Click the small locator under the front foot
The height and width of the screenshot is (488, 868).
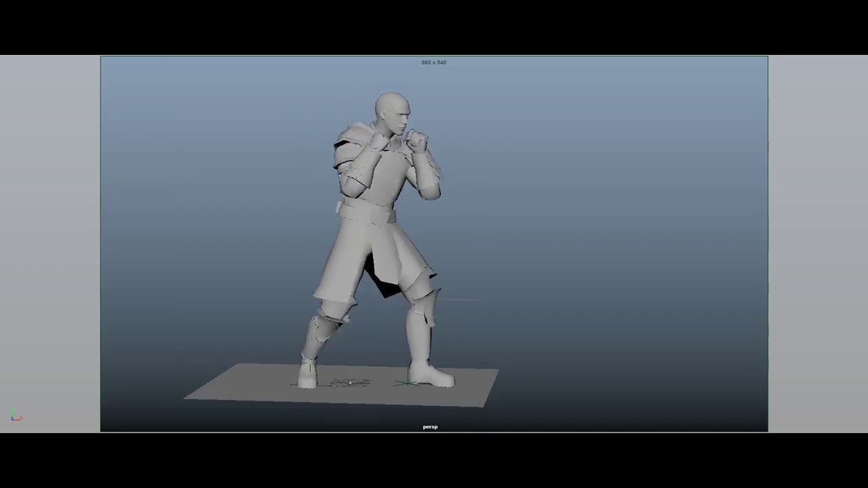pyautogui.click(x=350, y=382)
